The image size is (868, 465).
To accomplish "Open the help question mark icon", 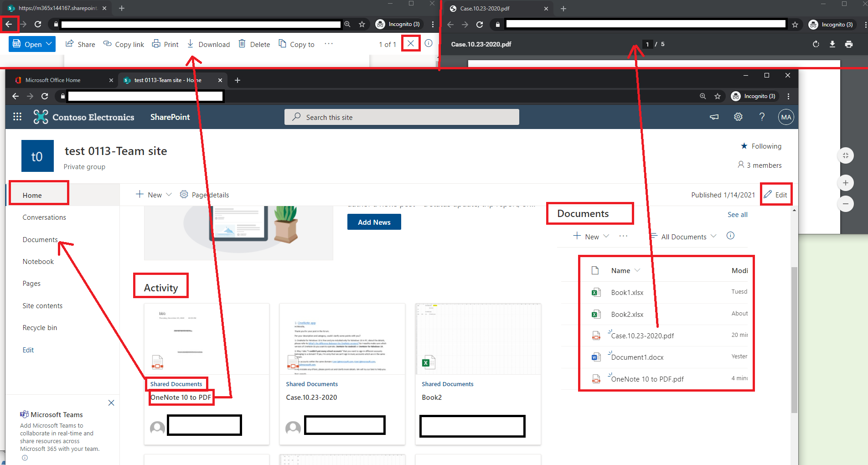I will (762, 117).
